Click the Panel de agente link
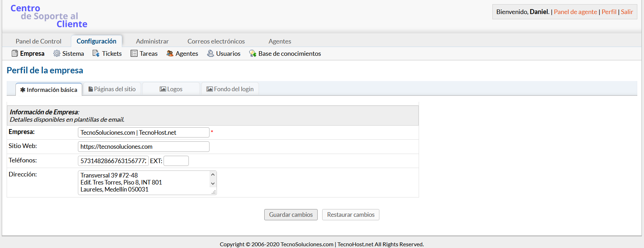 click(575, 12)
